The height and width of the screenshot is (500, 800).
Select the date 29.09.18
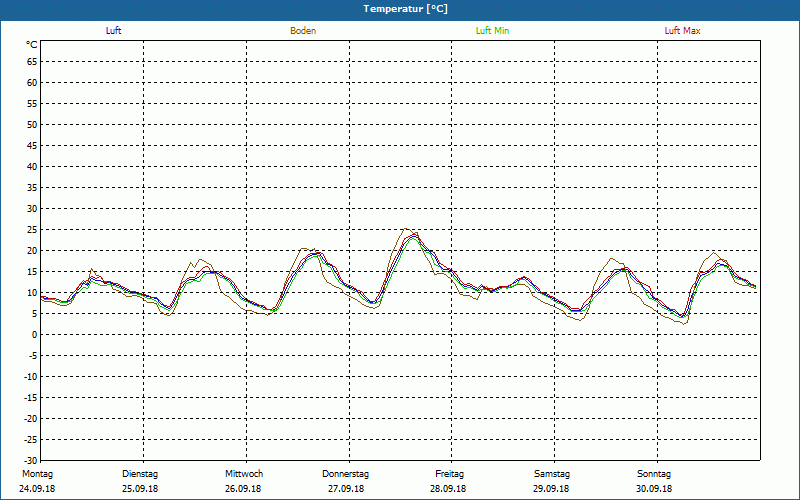[551, 489]
